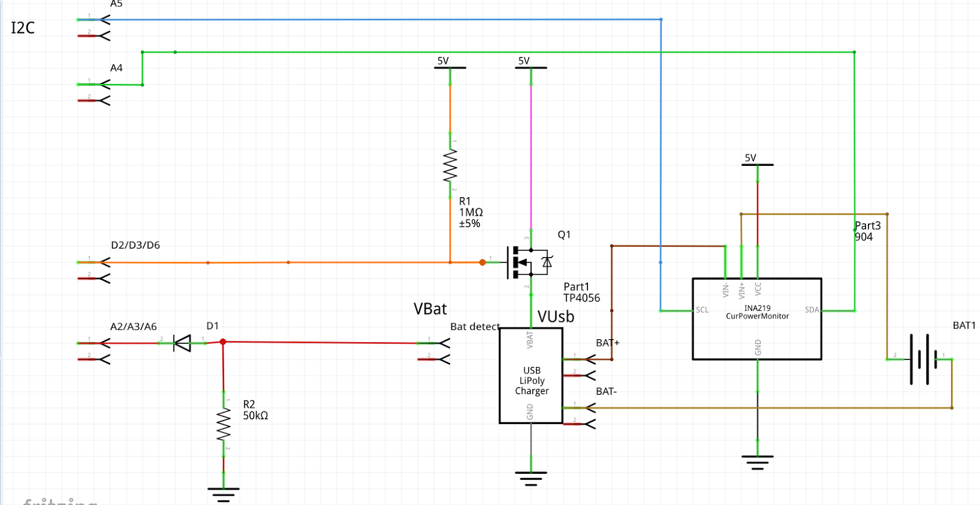Click the Part1 TP4056 label

582,293
